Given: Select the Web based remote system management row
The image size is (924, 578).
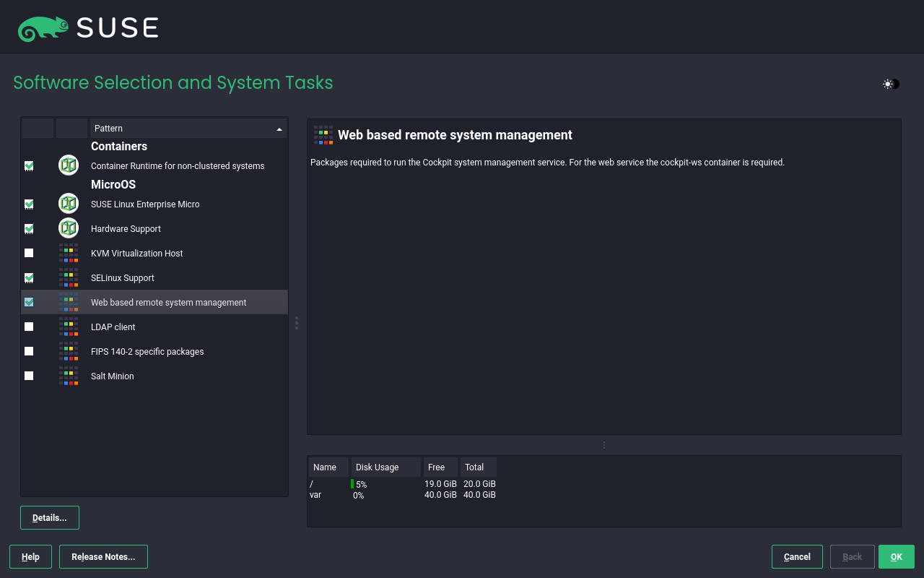Looking at the screenshot, I should click(x=168, y=303).
